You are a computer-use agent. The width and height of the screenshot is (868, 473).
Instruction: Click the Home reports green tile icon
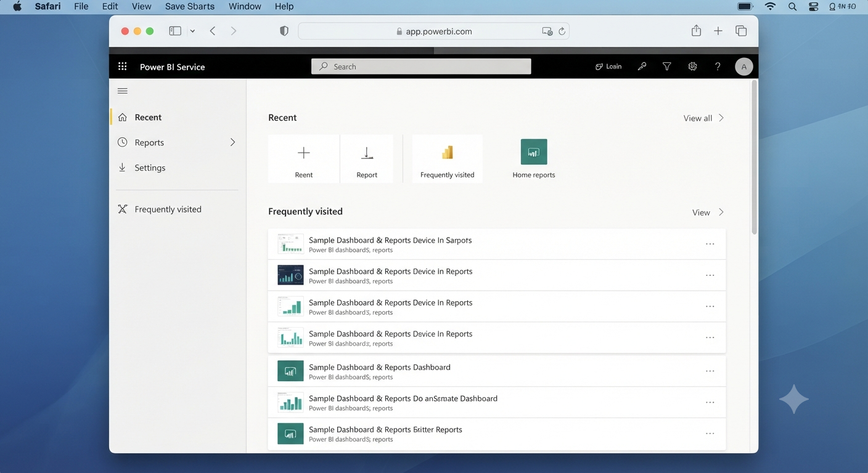534,152
